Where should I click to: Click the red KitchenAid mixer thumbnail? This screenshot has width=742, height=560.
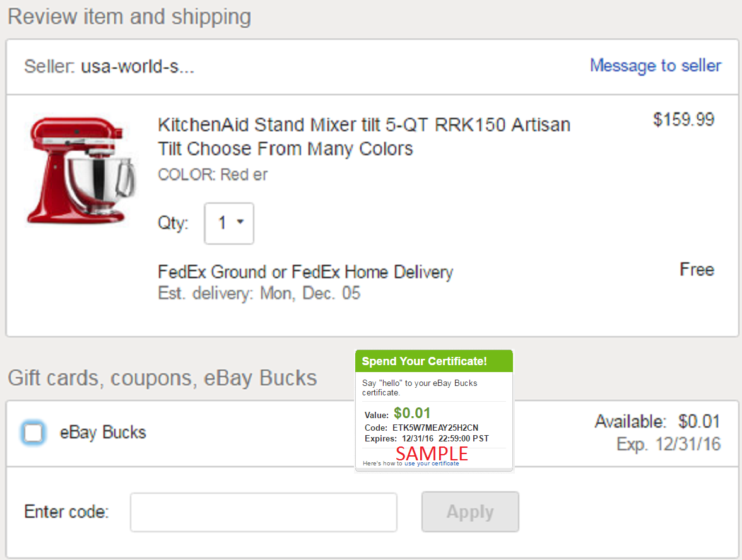tap(81, 171)
